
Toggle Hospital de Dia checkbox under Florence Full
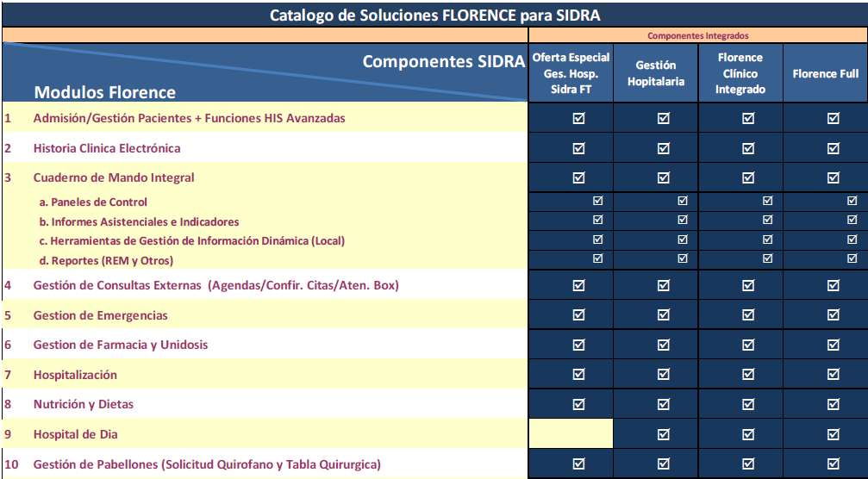click(833, 434)
